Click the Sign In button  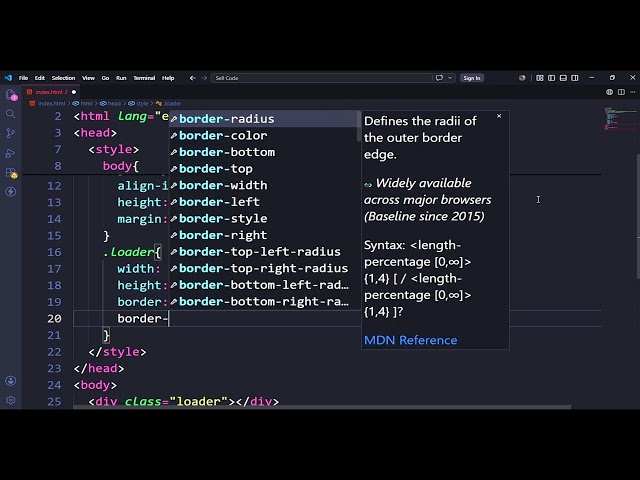tap(472, 78)
